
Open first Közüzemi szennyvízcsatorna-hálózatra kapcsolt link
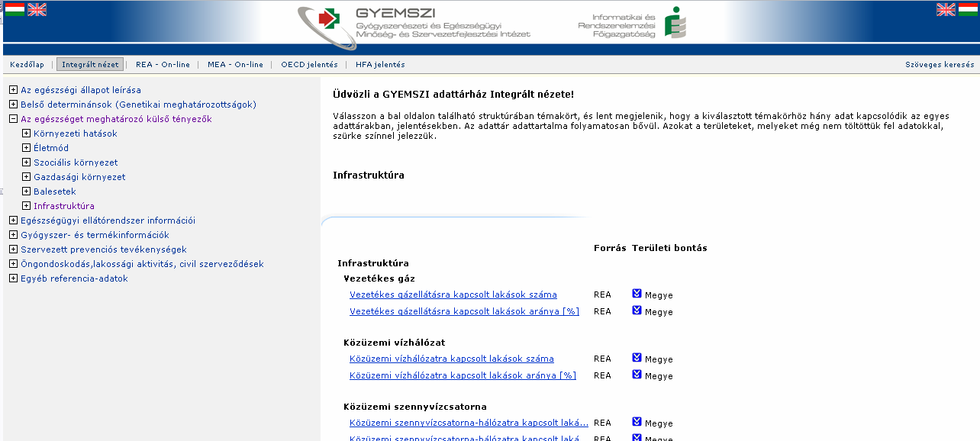(x=469, y=423)
